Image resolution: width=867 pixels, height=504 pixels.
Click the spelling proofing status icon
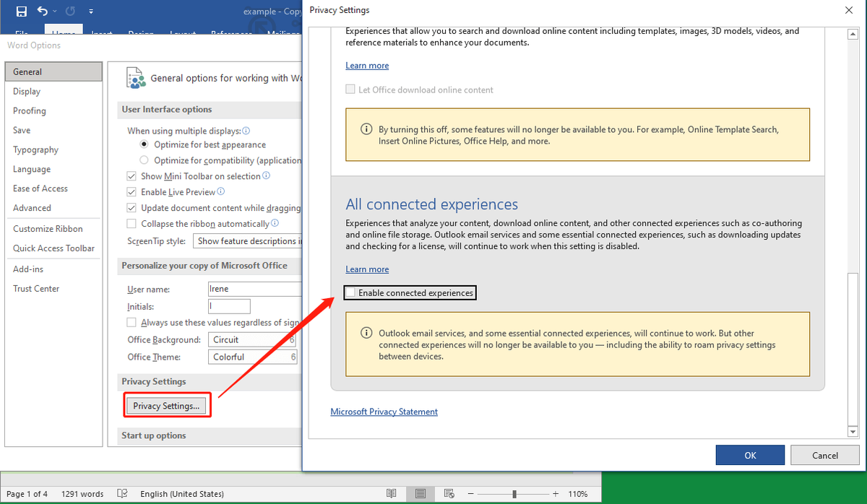pos(123,494)
